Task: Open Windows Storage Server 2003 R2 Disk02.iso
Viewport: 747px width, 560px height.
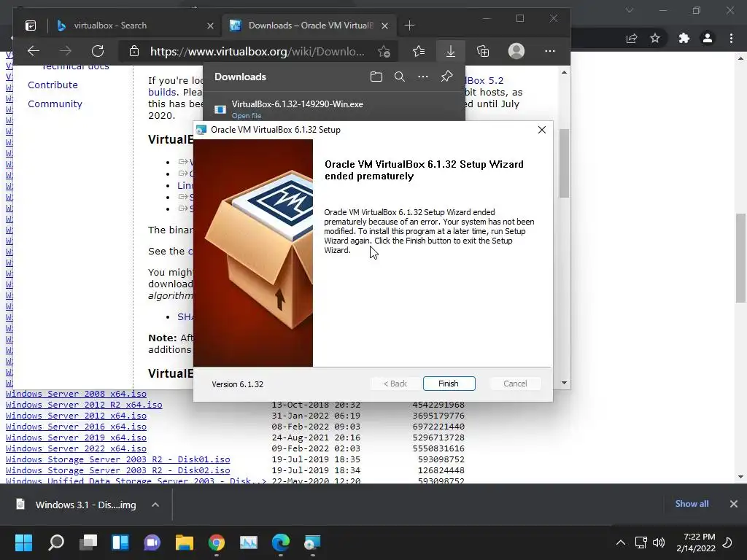Action: click(117, 470)
